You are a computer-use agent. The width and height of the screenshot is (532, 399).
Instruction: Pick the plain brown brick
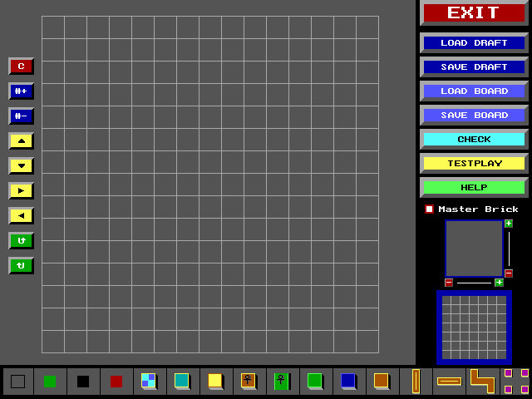(x=382, y=381)
